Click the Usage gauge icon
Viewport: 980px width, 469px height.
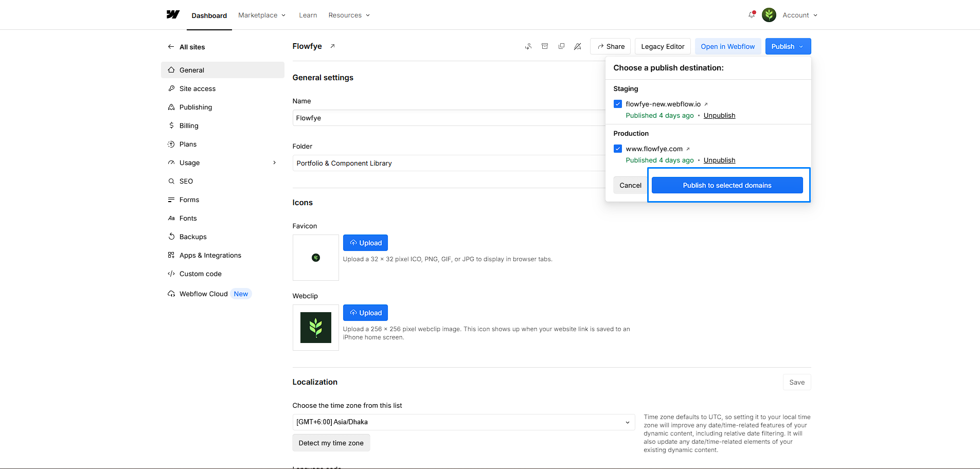coord(171,163)
